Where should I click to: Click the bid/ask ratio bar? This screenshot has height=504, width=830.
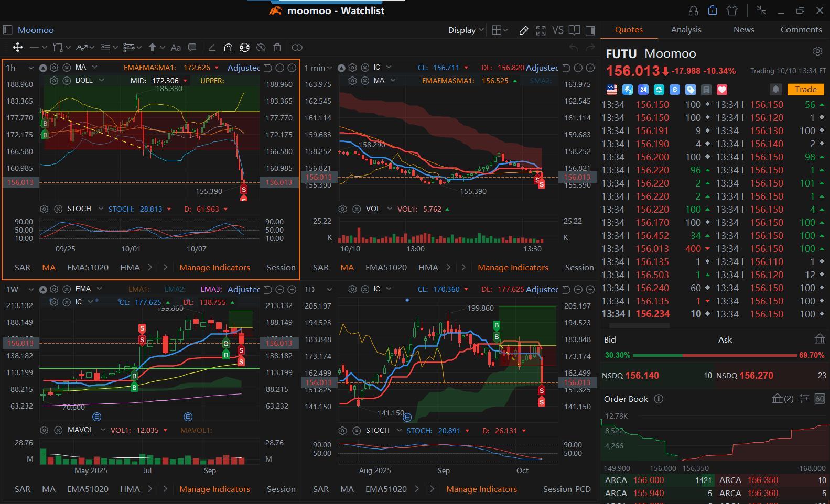pos(714,355)
